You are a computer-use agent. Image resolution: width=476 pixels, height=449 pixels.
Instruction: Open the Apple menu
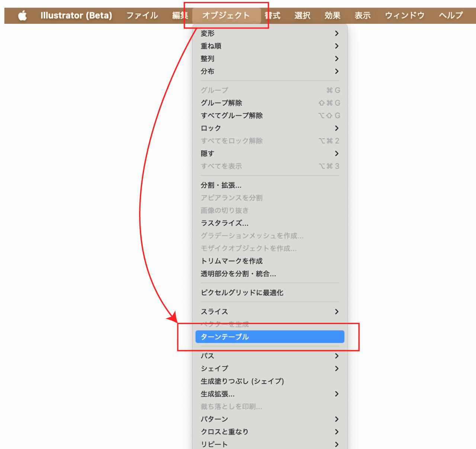(x=23, y=16)
